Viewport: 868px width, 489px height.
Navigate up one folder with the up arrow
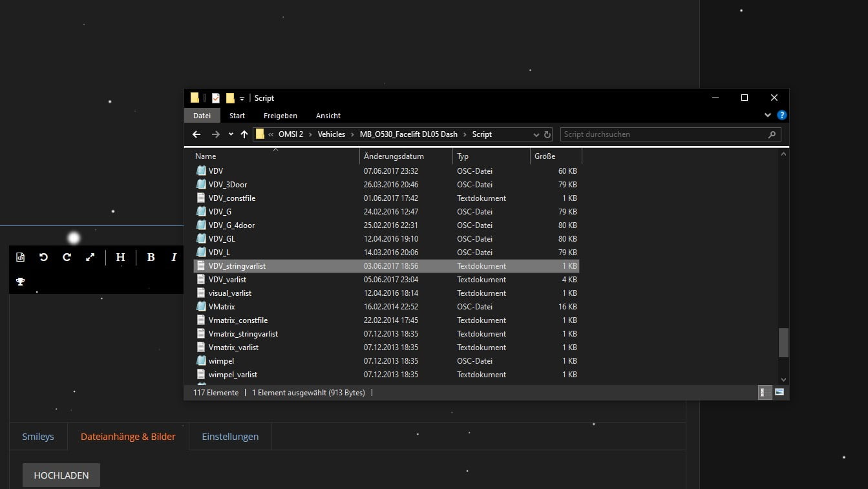pos(244,134)
